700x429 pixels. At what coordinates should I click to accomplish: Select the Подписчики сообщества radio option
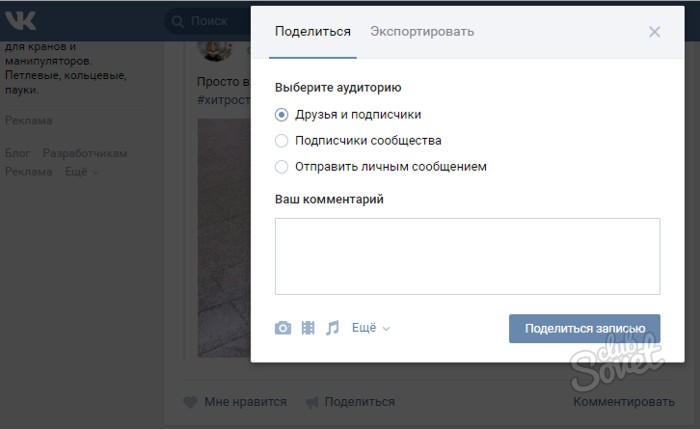(281, 141)
